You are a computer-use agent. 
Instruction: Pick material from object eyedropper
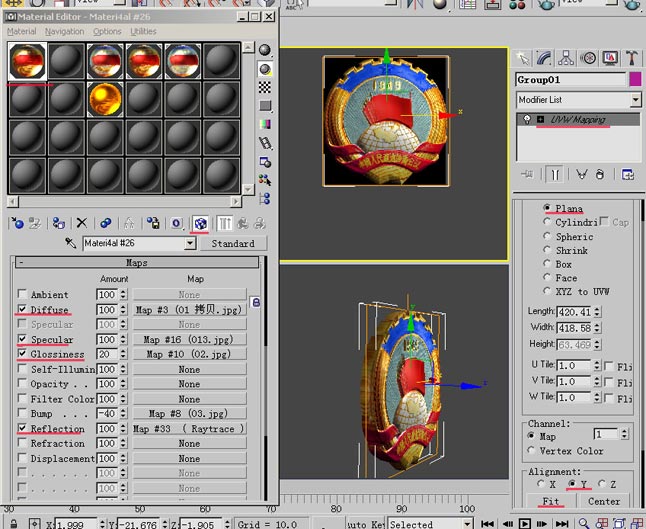point(70,243)
